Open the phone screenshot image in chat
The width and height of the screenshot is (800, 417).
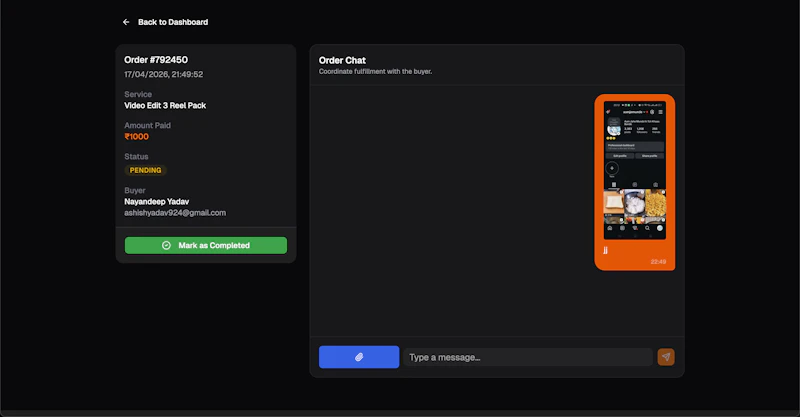tap(635, 170)
